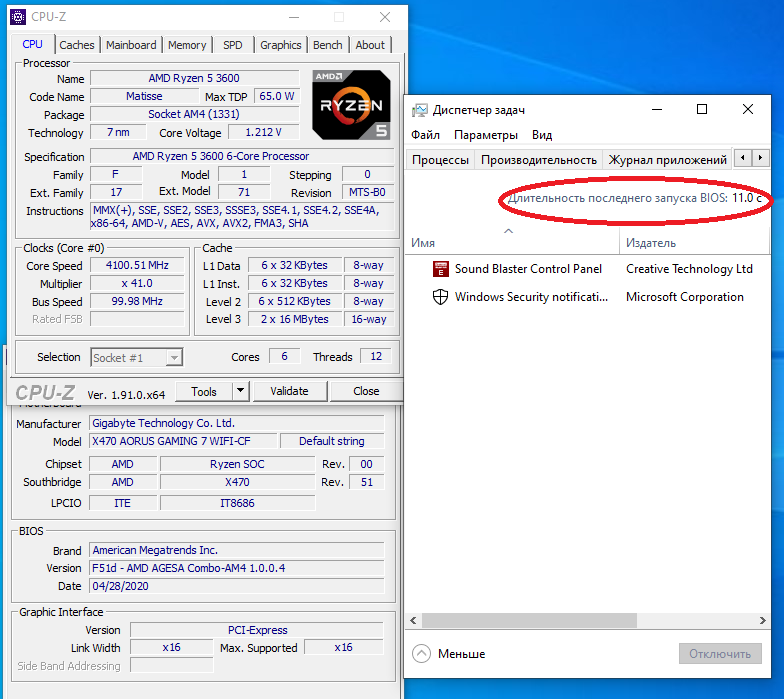
Task: Click the AMD Ryzen 5 logo image
Action: click(352, 105)
